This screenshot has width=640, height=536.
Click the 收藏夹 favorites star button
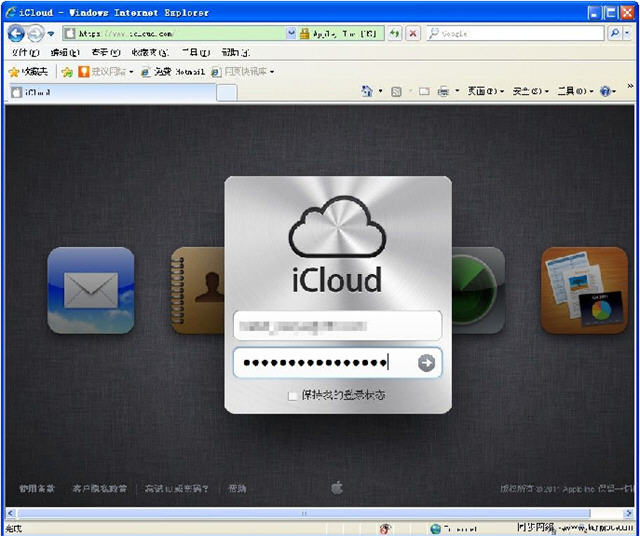coord(28,72)
